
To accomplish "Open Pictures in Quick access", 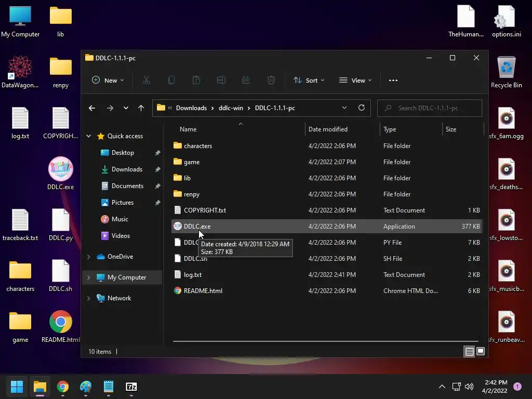I will [x=122, y=203].
